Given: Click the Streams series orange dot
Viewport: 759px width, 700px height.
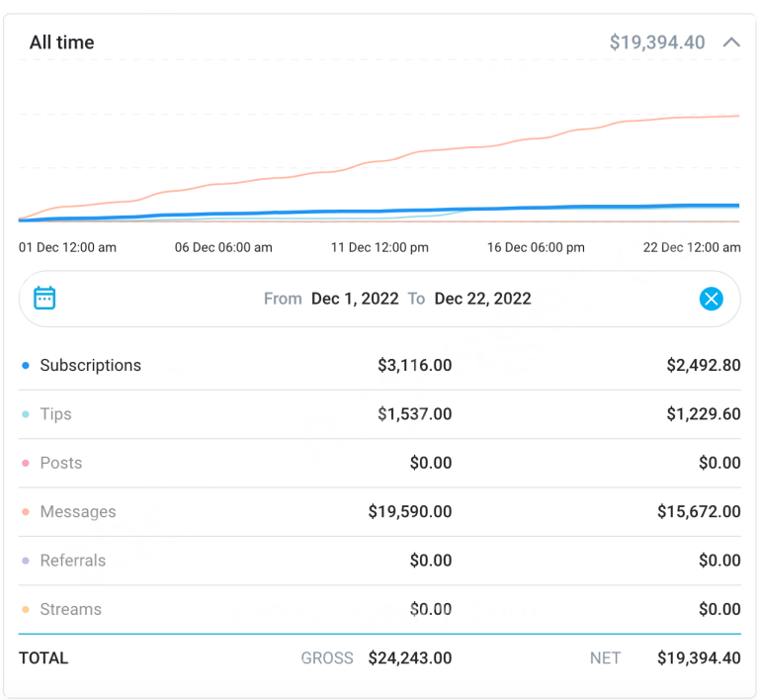Looking at the screenshot, I should (26, 610).
